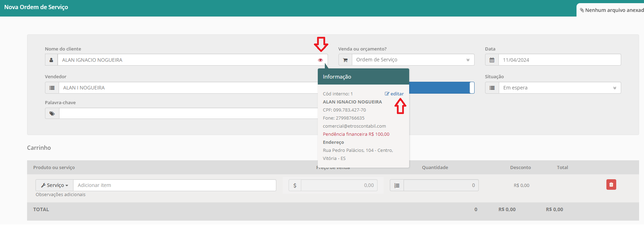Click the list icon beside Vendedor field

52,88
